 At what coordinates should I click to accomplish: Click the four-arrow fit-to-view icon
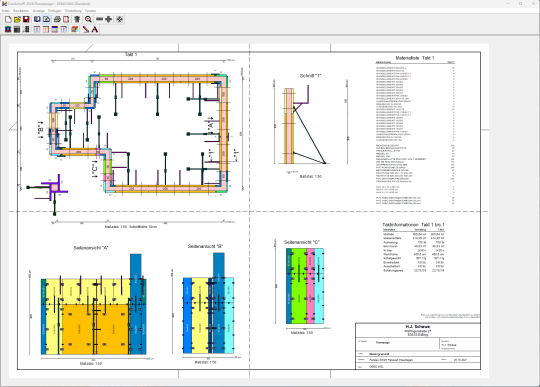tap(120, 19)
